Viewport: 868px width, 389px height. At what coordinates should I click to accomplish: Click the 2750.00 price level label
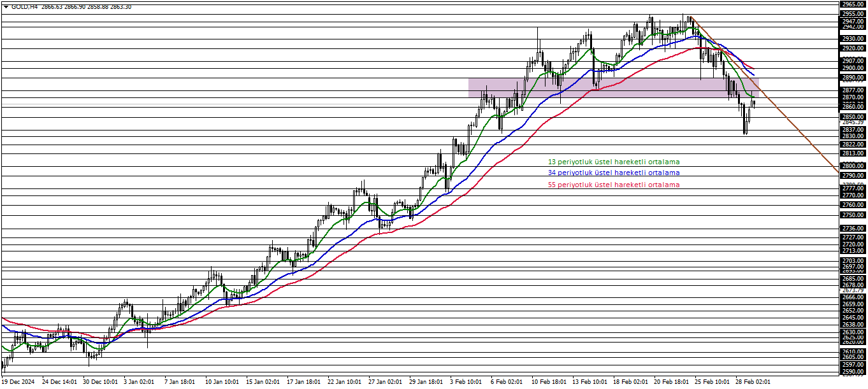852,215
